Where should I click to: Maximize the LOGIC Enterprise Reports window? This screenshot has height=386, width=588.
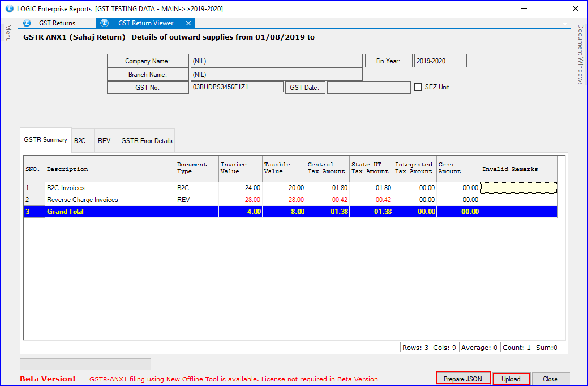[x=550, y=8]
